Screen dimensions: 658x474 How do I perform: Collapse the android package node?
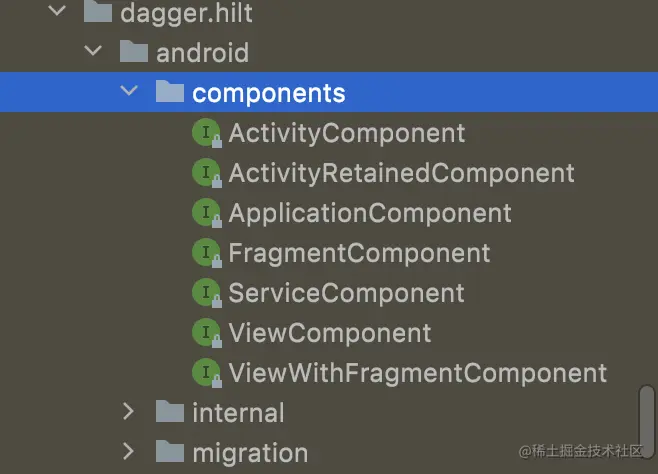(x=93, y=52)
